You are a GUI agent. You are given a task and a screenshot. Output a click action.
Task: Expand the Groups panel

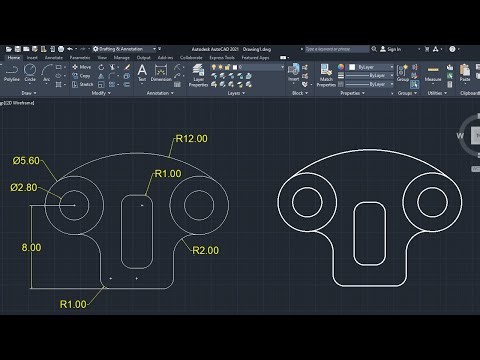pos(407,93)
